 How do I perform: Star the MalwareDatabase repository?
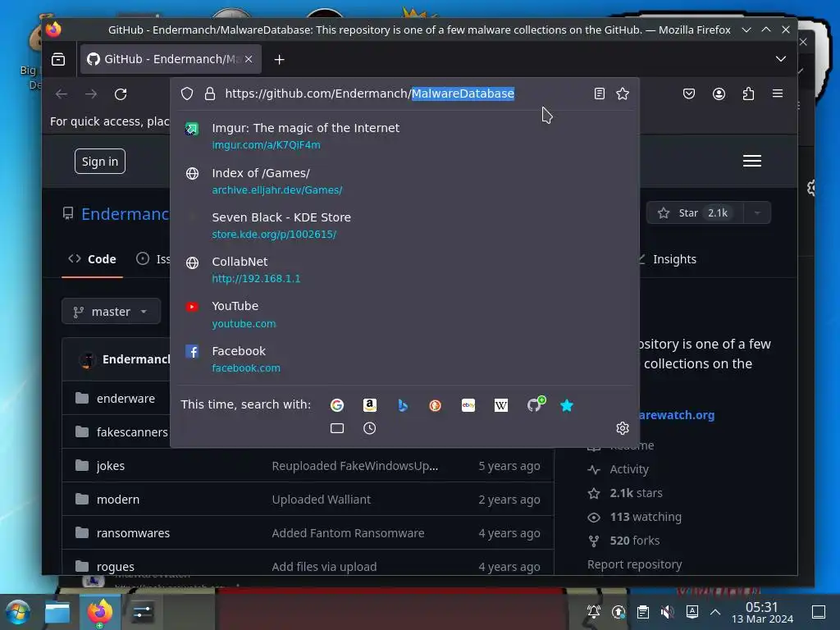coord(694,212)
